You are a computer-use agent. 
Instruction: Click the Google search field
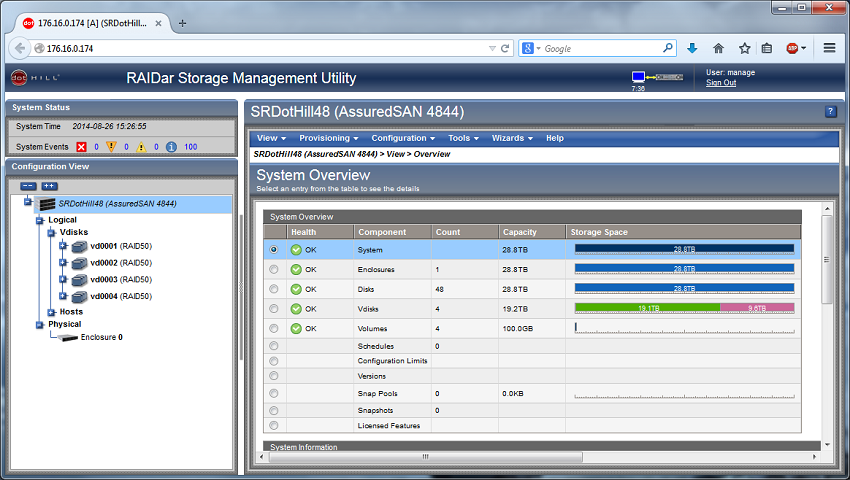(602, 48)
